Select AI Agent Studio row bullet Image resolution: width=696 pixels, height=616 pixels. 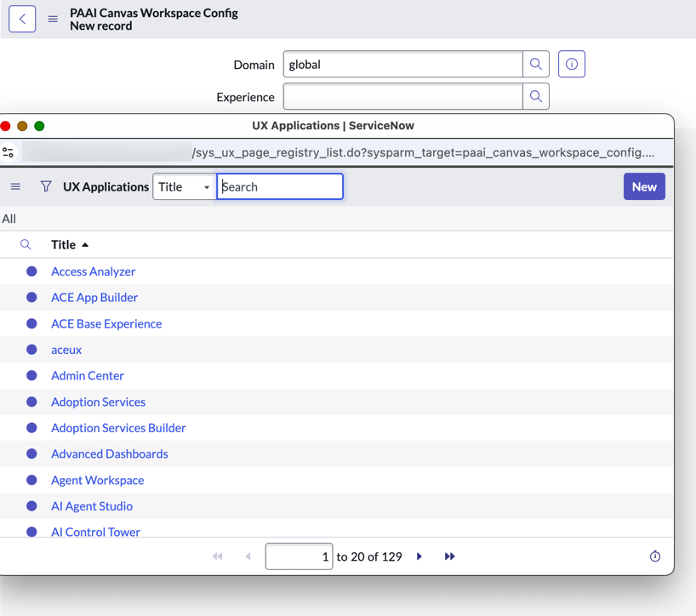(31, 506)
